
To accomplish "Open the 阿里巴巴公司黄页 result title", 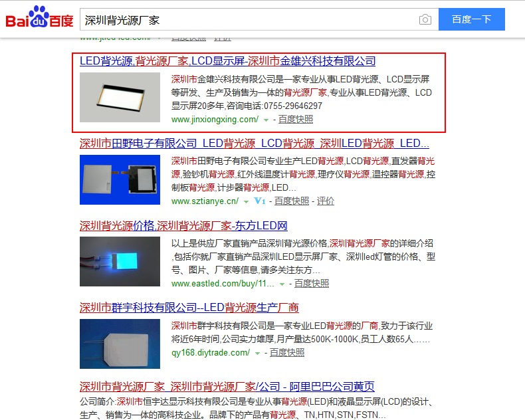I will pos(227,387).
